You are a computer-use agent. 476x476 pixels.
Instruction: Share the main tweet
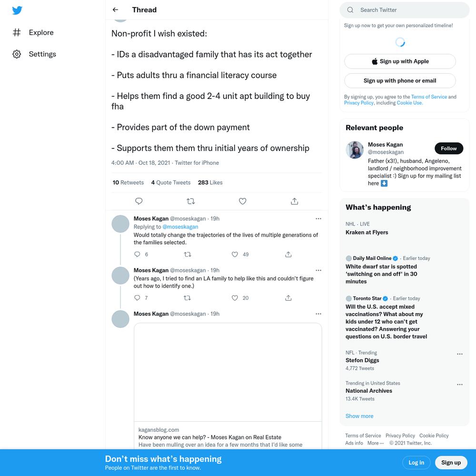coord(295,201)
